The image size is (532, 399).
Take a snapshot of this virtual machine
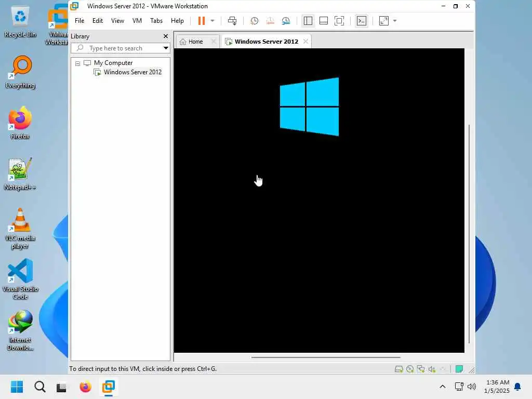click(254, 21)
